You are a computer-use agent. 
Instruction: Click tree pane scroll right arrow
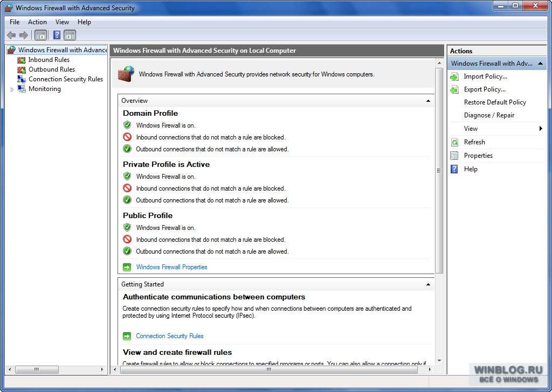pyautogui.click(x=102, y=370)
